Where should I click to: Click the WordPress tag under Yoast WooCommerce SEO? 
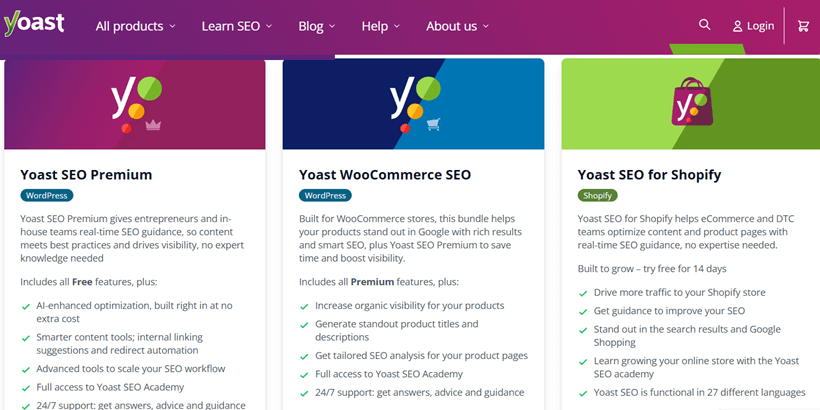pos(325,196)
